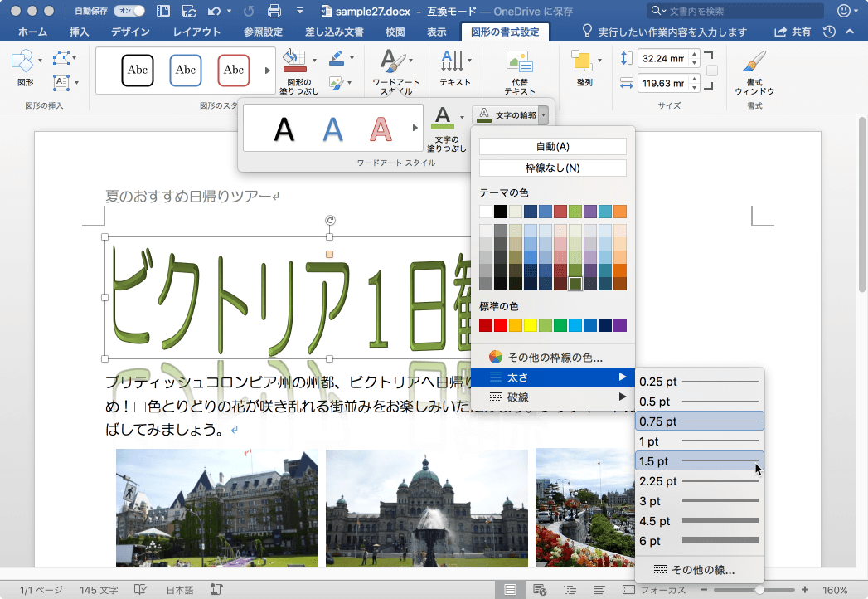Image resolution: width=868 pixels, height=599 pixels.
Task: Switch to the レイアウト ribbon tab
Action: tap(196, 32)
